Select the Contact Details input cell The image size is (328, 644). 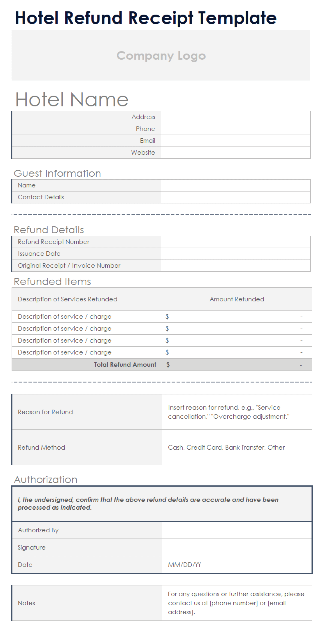(x=235, y=197)
